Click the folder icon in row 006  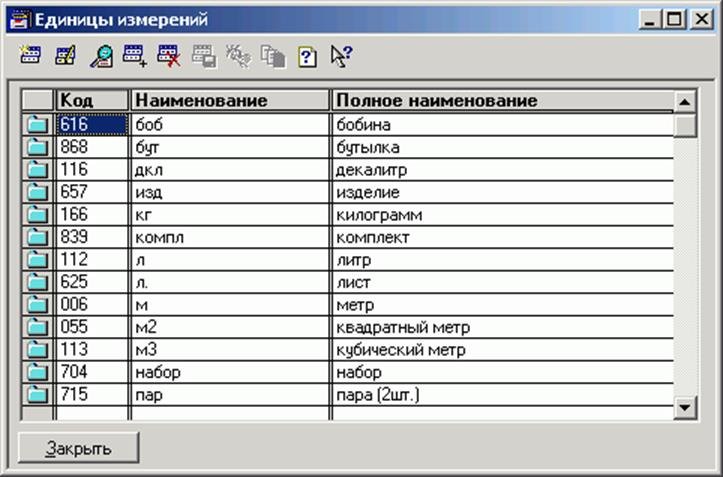(x=37, y=304)
